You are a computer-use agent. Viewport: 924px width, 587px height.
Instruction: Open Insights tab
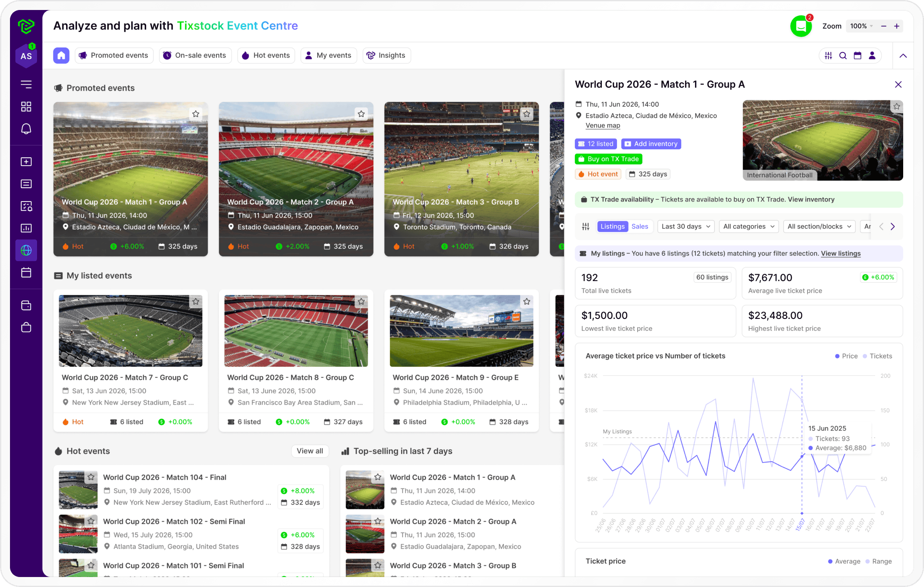387,55
